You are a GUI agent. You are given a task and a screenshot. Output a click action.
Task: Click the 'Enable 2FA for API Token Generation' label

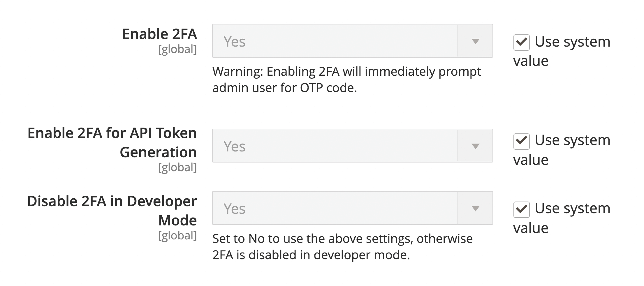[x=112, y=142]
